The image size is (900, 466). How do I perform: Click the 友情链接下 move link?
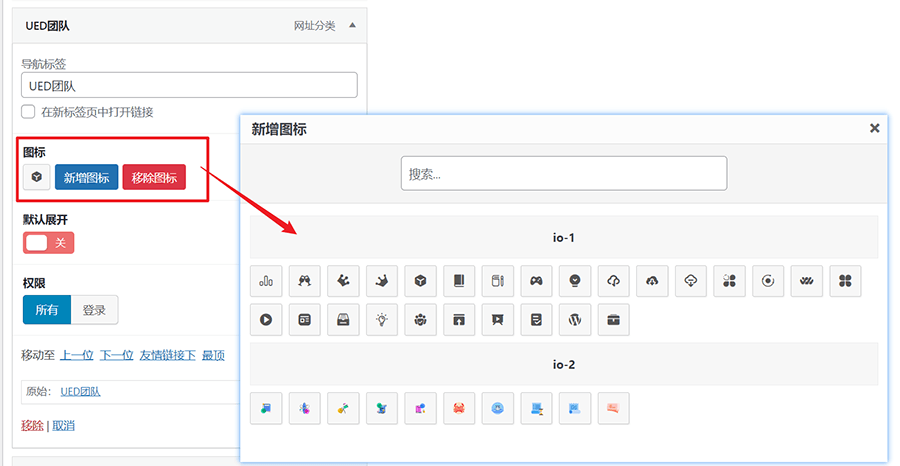point(167,355)
